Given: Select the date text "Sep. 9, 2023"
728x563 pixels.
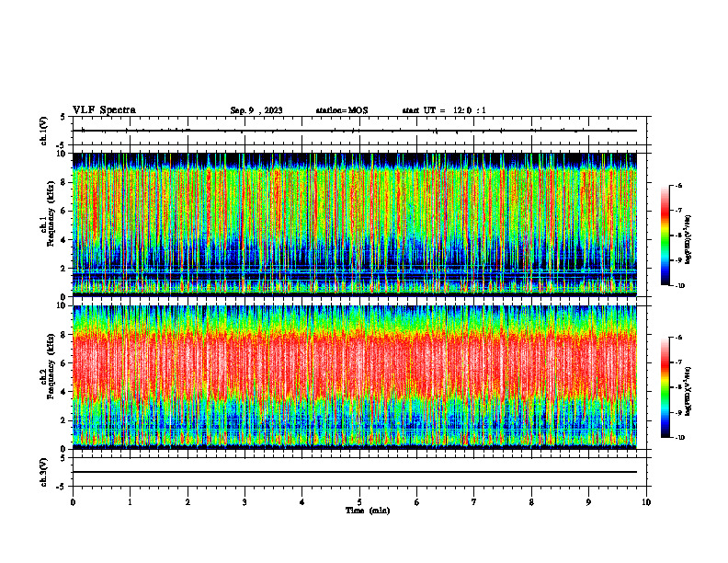Looking at the screenshot, I should pos(256,110).
